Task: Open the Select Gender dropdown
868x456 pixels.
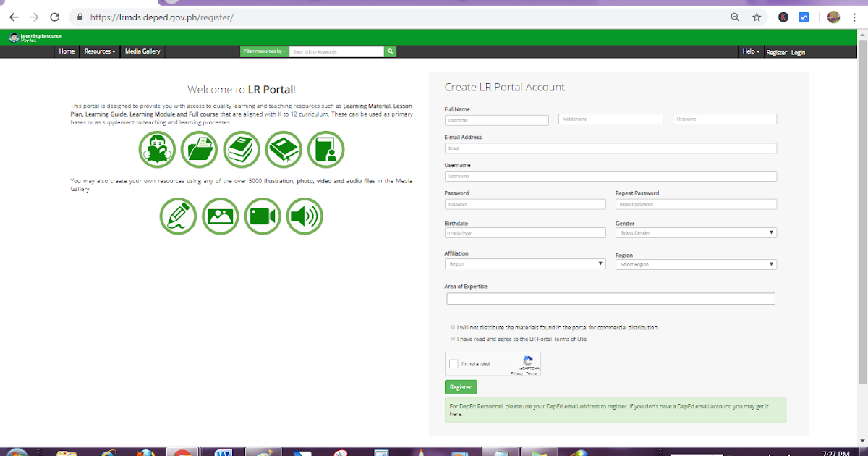Action: click(x=696, y=232)
